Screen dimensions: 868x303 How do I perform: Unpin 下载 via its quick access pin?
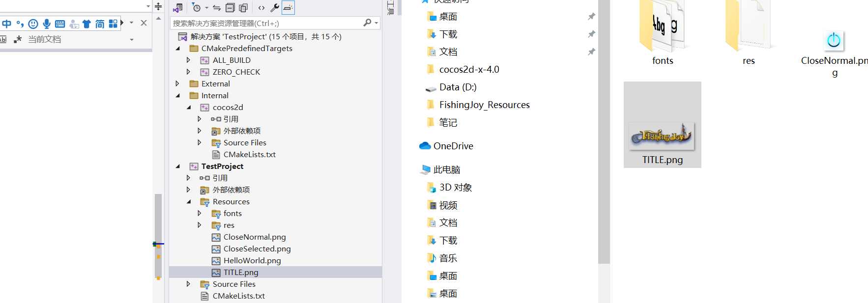click(591, 34)
